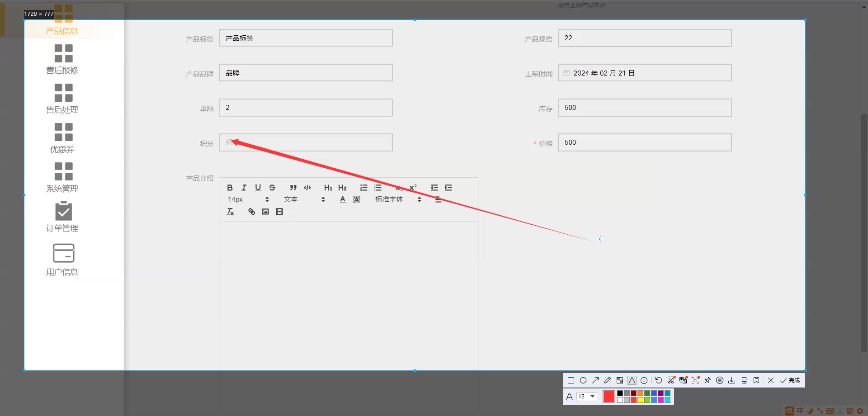Image resolution: width=868 pixels, height=416 pixels.
Task: Open the annotation font size 12 dropdown
Action: (x=587, y=397)
